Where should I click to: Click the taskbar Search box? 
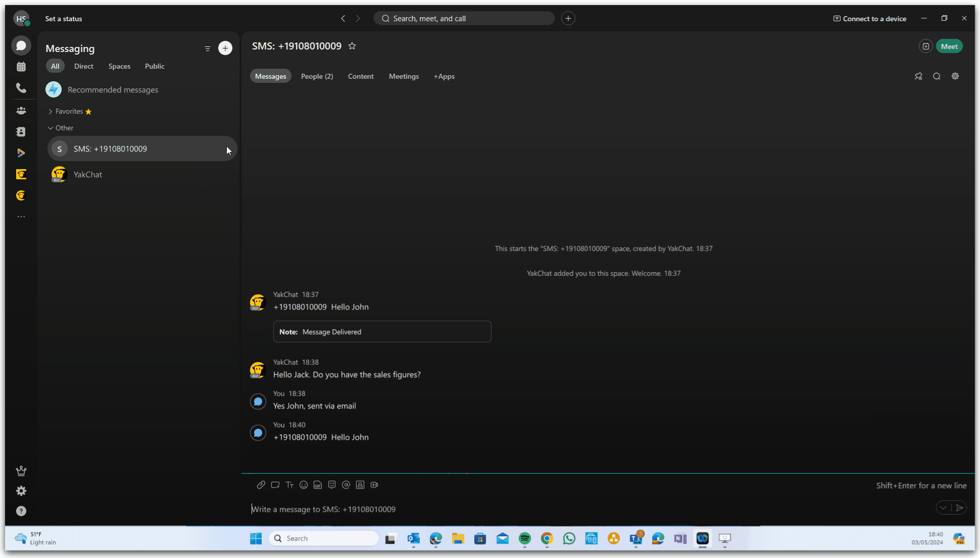[x=324, y=539]
